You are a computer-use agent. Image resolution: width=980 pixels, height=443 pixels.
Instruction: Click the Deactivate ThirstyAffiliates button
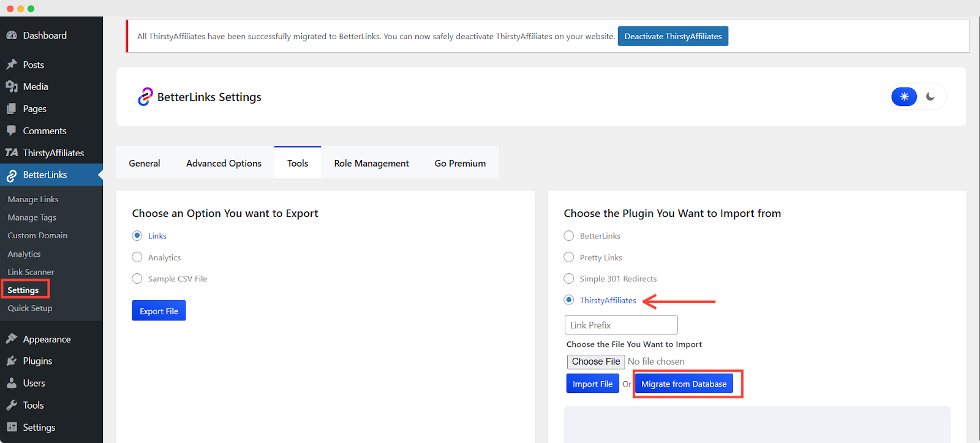tap(673, 36)
